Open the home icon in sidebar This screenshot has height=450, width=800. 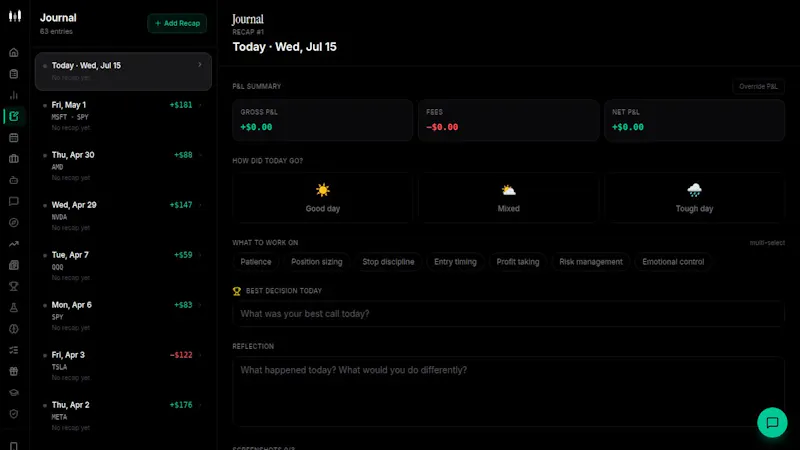tap(14, 53)
